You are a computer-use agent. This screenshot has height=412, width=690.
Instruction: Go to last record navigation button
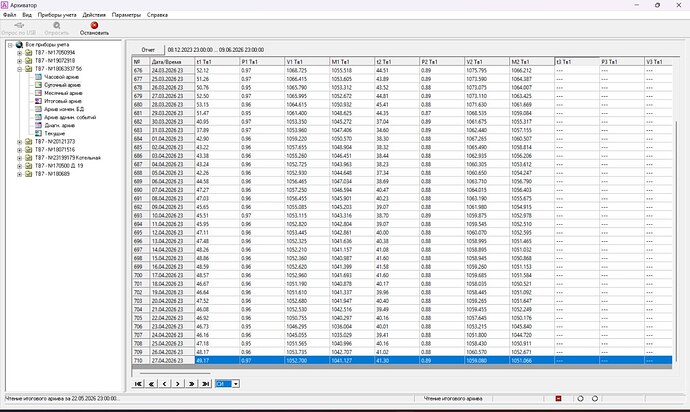pos(205,384)
